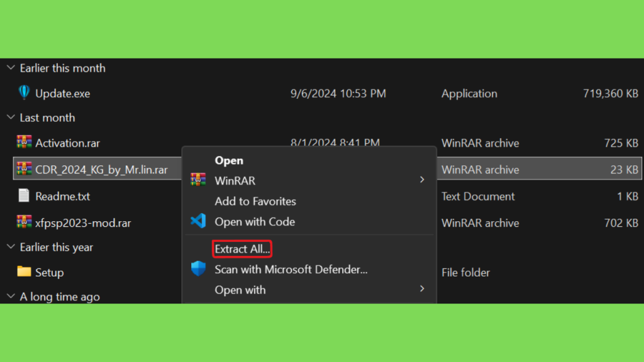
Task: Click the Update.exe balloon icon
Action: pos(24,92)
